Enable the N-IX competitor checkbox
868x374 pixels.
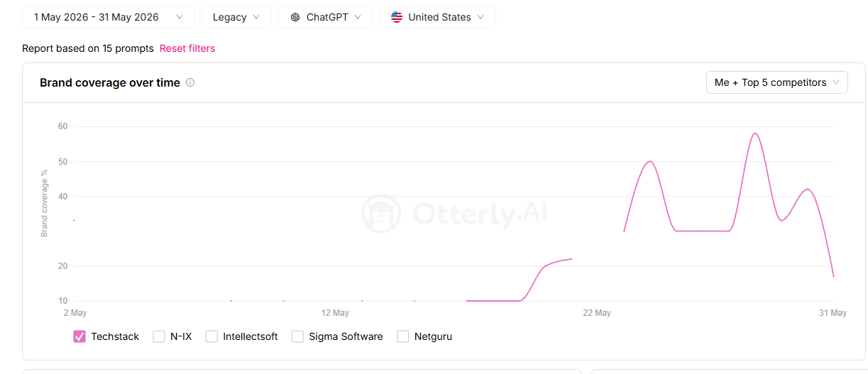coord(159,336)
